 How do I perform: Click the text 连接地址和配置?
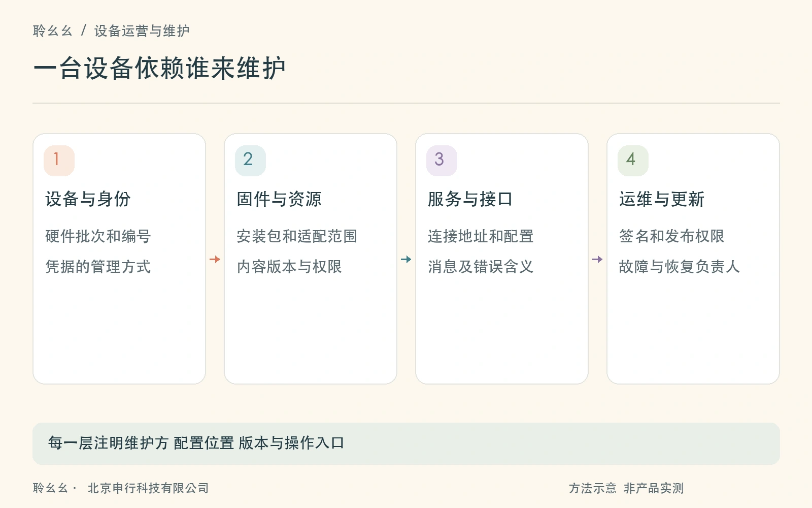tap(481, 236)
